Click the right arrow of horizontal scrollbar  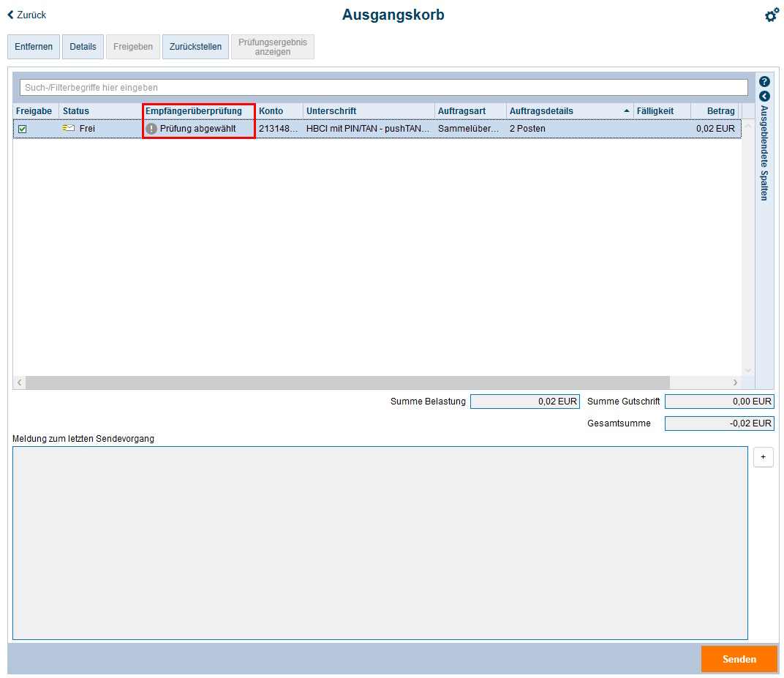click(735, 383)
